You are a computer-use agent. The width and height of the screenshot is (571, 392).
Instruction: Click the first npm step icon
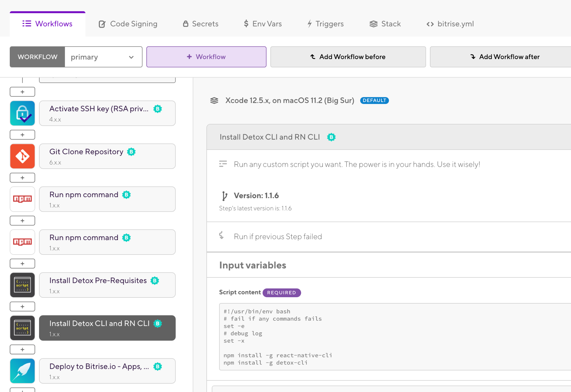click(23, 199)
